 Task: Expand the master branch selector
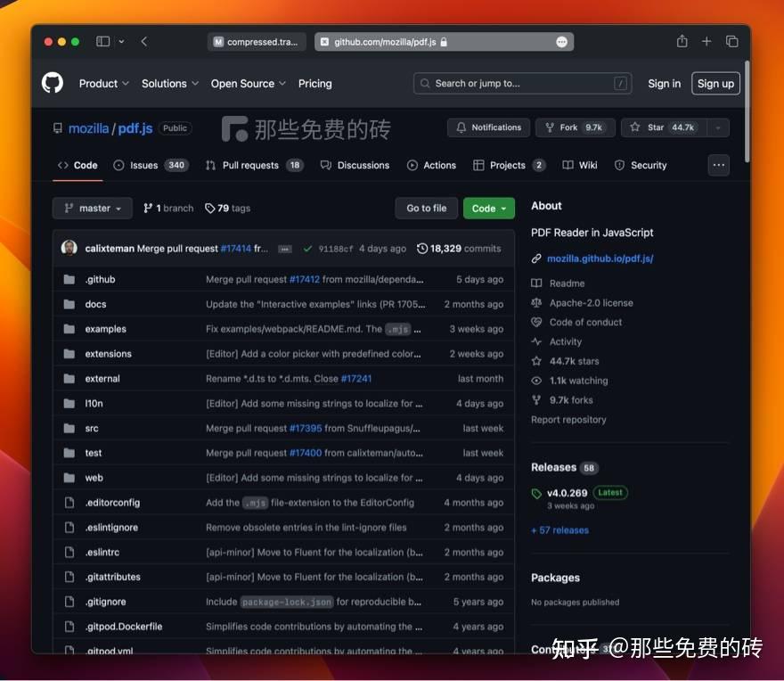pyautogui.click(x=92, y=208)
